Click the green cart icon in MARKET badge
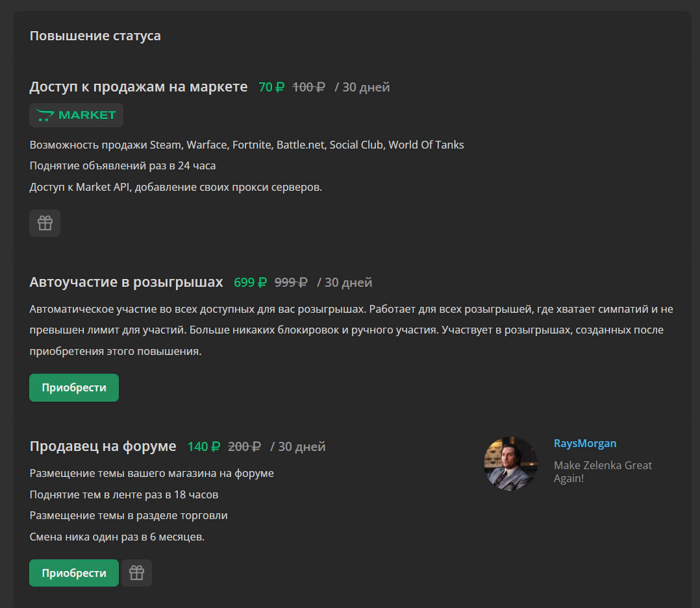 [x=45, y=115]
